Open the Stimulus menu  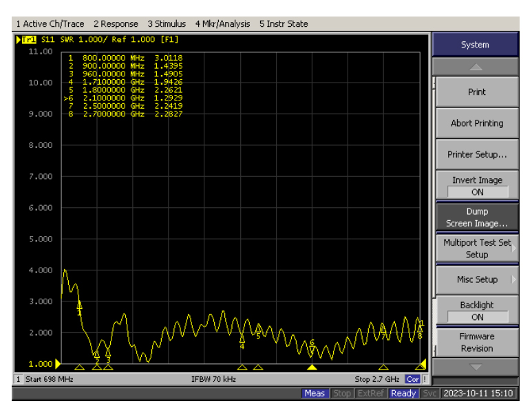167,24
